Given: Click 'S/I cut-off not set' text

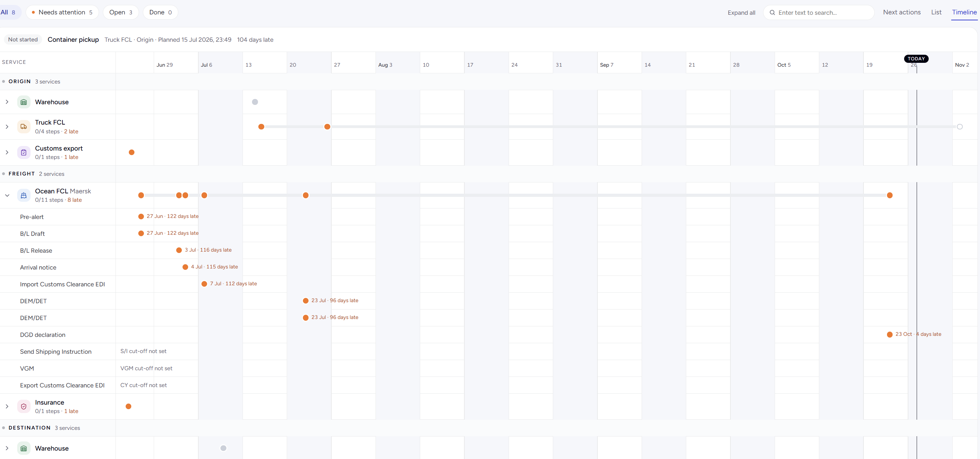Looking at the screenshot, I should tap(144, 351).
